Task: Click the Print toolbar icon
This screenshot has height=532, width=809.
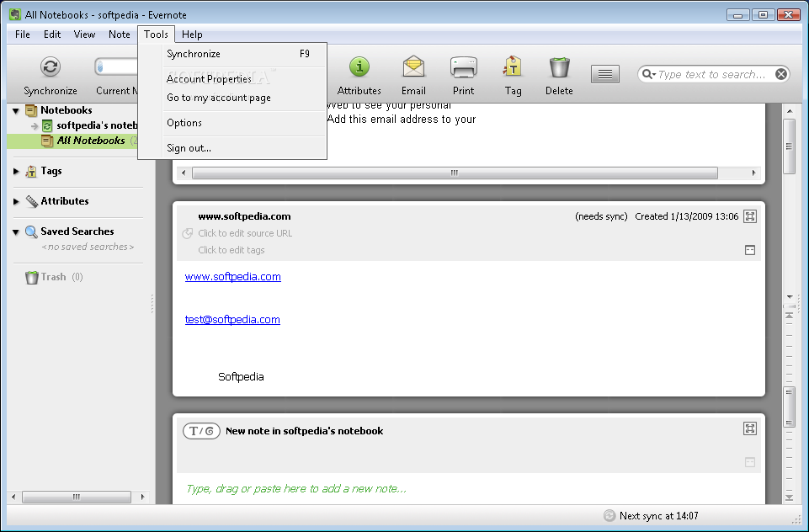Action: [463, 67]
